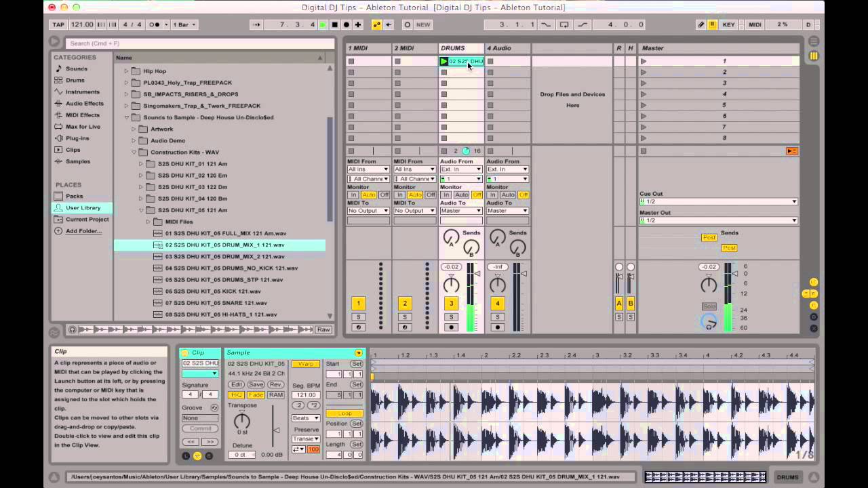
Task: Expand the SB_IMPACTS_RISERS_&_DROPS folder
Action: [126, 94]
